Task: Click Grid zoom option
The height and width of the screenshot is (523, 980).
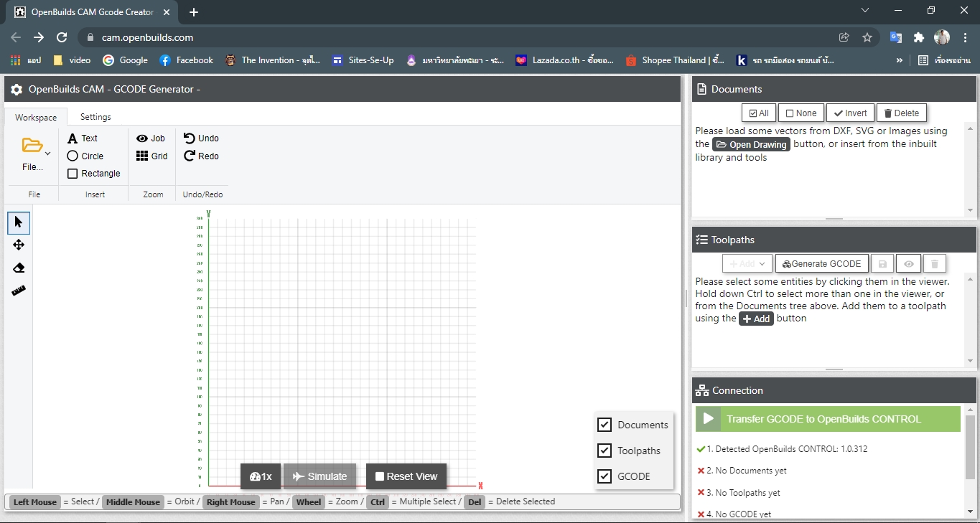Action: pyautogui.click(x=151, y=156)
